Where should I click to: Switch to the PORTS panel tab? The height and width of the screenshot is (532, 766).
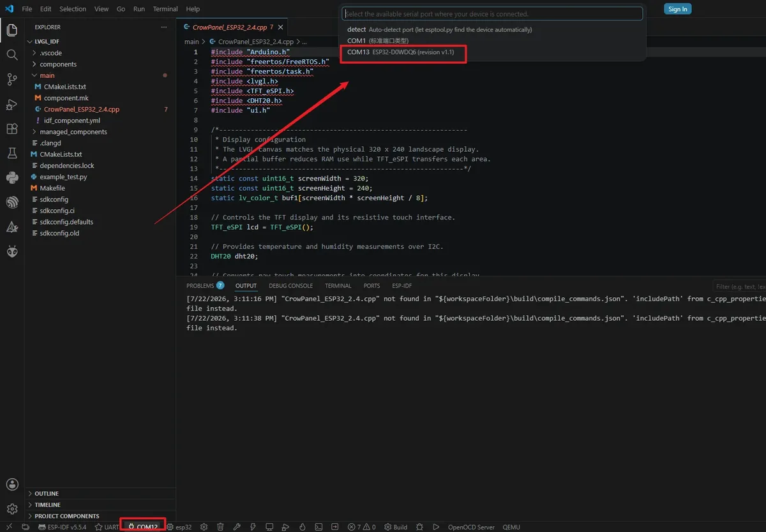click(x=372, y=286)
